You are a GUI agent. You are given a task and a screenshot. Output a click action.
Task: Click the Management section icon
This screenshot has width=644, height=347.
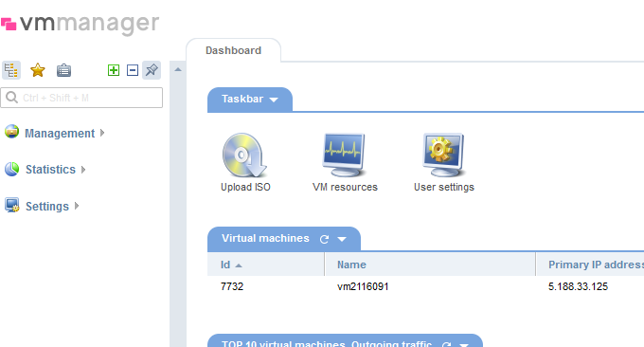point(12,132)
